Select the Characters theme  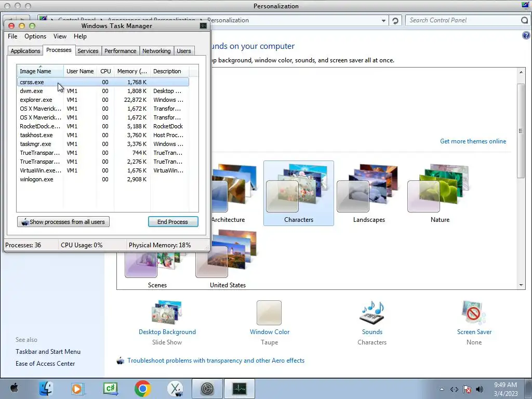299,193
